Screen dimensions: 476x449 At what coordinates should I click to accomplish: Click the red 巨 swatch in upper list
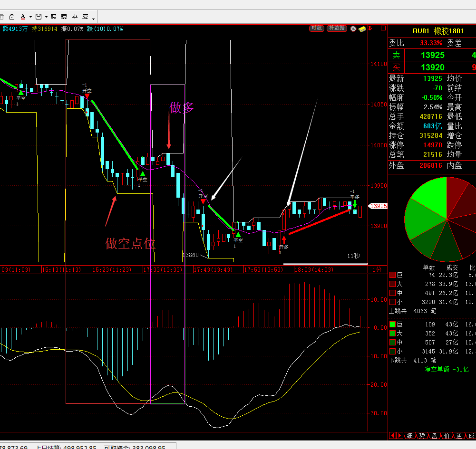point(392,275)
